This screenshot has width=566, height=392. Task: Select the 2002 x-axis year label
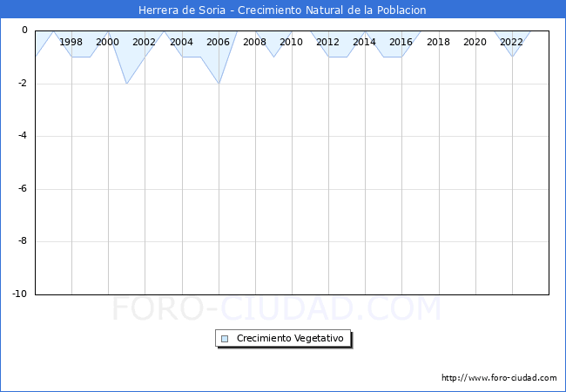coord(144,42)
